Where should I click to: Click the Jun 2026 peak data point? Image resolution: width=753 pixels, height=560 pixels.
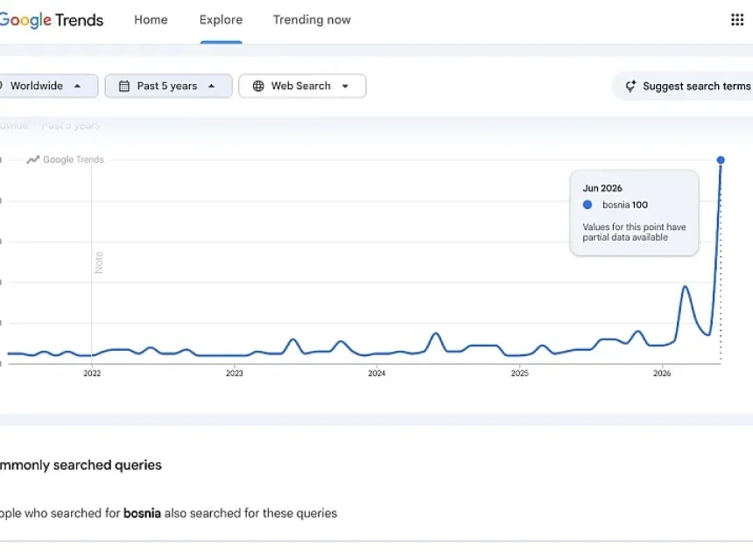(721, 160)
